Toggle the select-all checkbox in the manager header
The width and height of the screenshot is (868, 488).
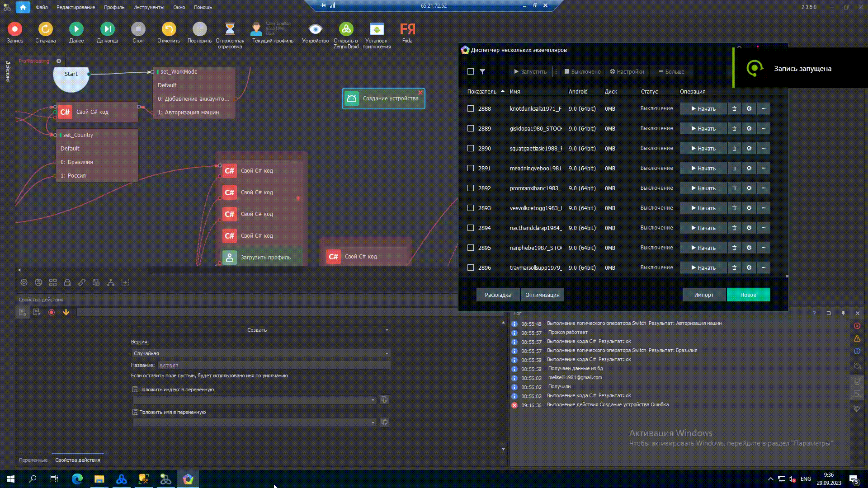click(x=471, y=72)
